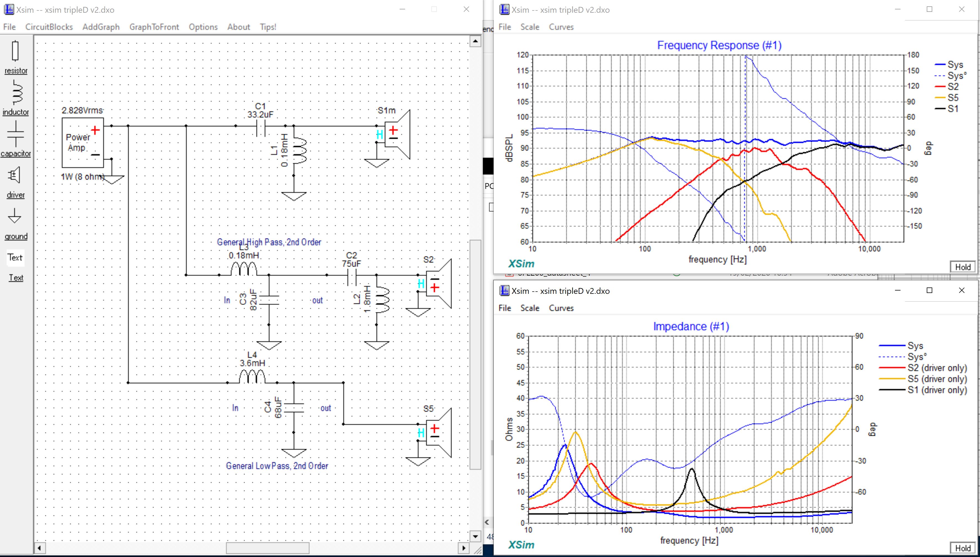Select the resistor component tool
Screen dimensions: 980x557
pyautogui.click(x=15, y=57)
